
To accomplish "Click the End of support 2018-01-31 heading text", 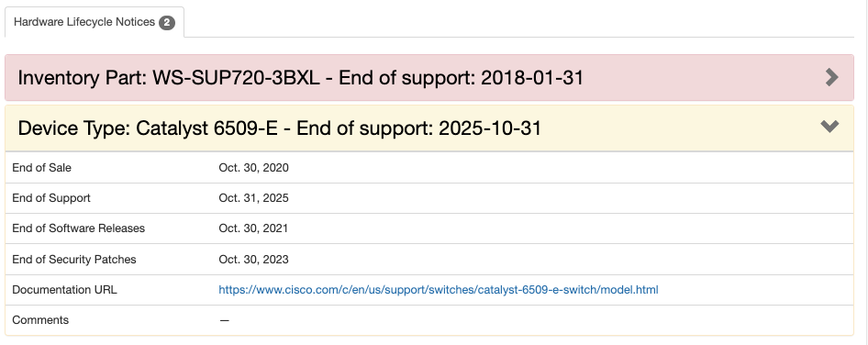I will click(462, 77).
